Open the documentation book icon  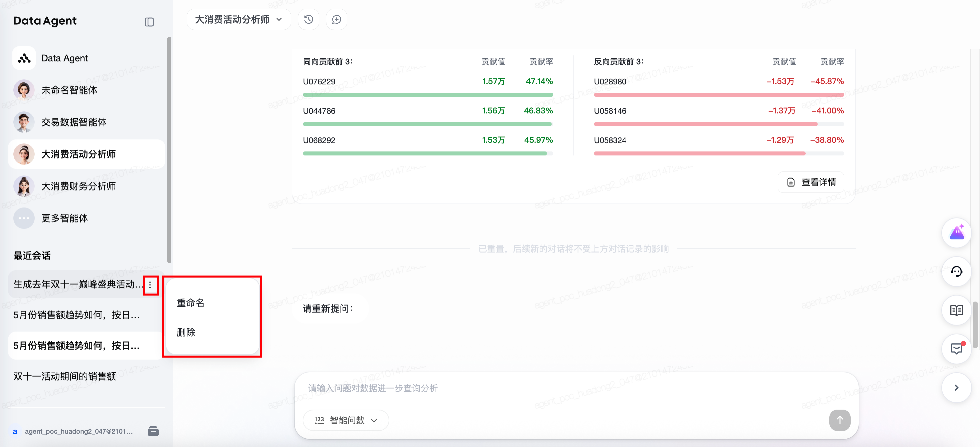pyautogui.click(x=956, y=310)
